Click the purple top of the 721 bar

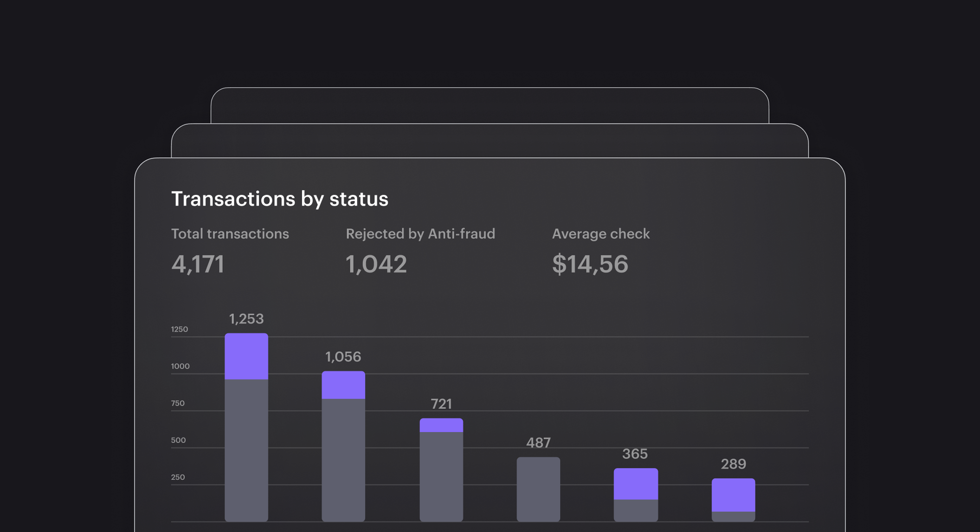(441, 425)
